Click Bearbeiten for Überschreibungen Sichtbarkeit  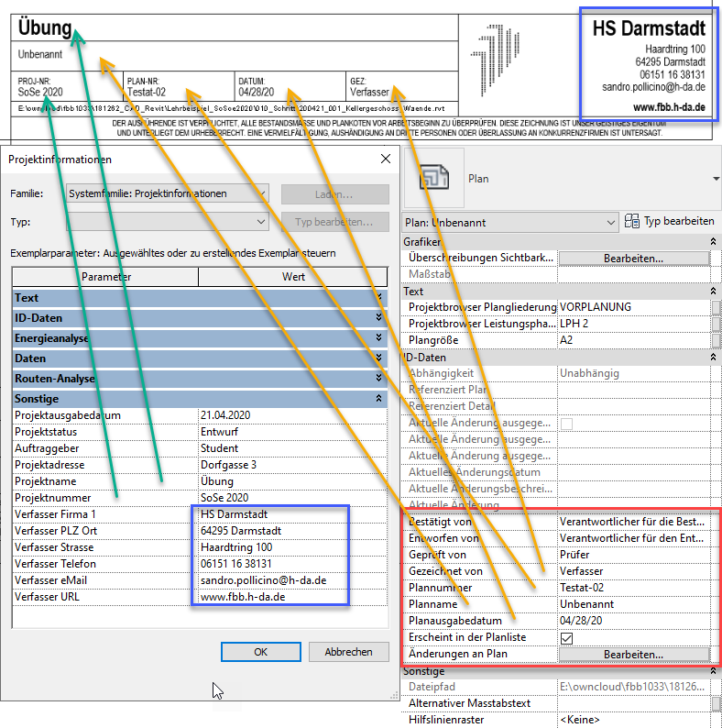coord(633,259)
